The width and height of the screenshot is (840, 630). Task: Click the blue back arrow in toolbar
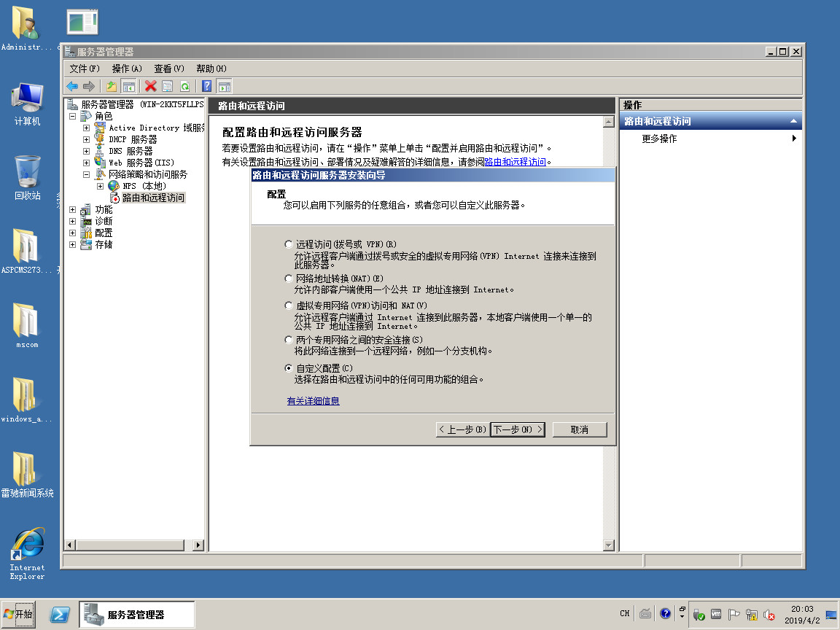coord(72,86)
